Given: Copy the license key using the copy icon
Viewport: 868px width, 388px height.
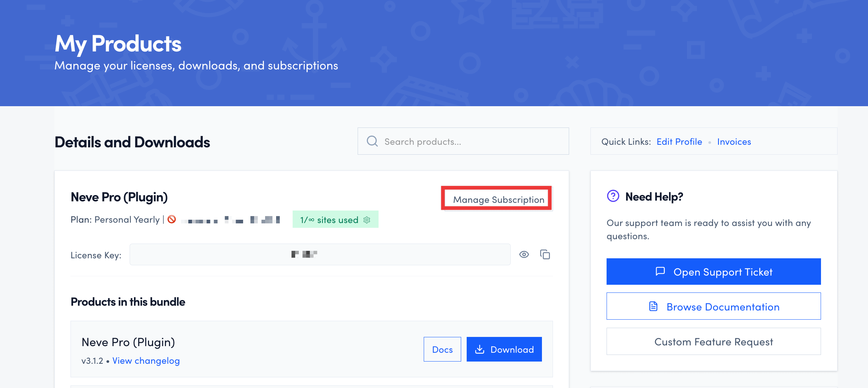Looking at the screenshot, I should pos(545,254).
